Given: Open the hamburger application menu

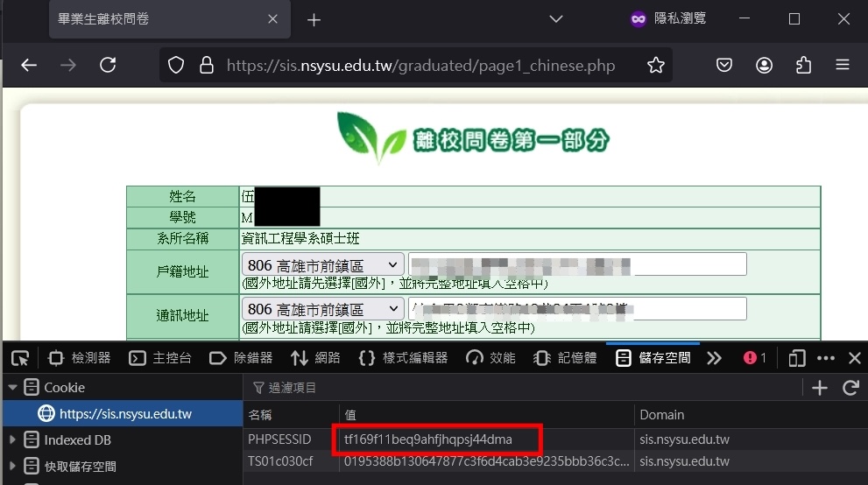Looking at the screenshot, I should click(x=843, y=66).
